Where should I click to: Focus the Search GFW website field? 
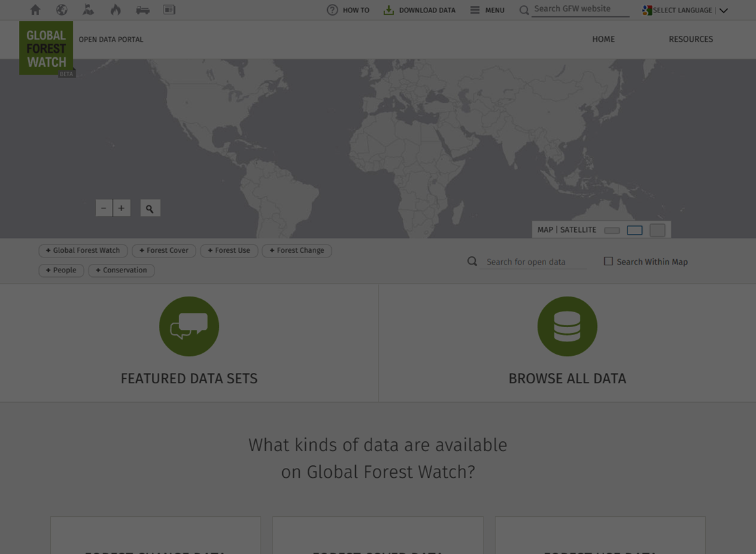[581, 9]
